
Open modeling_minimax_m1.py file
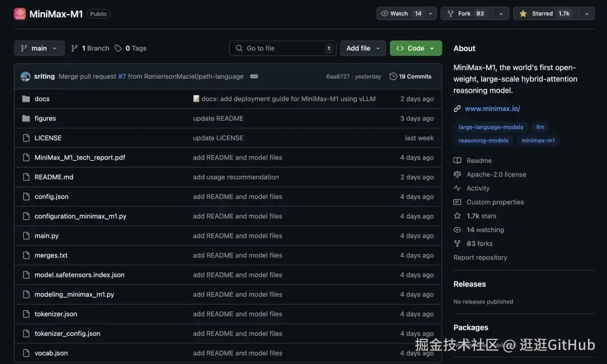coord(74,294)
